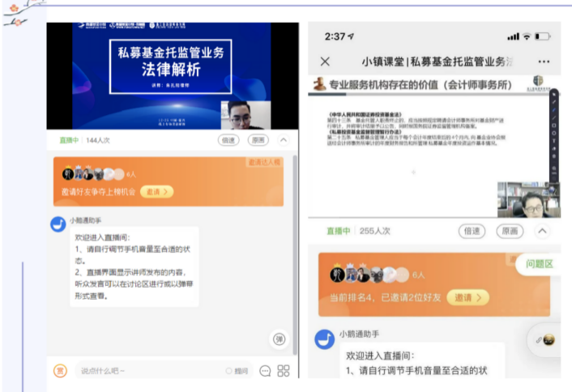Click 倍速 in the 255人次 live room
572x392 pixels.
coord(472,231)
